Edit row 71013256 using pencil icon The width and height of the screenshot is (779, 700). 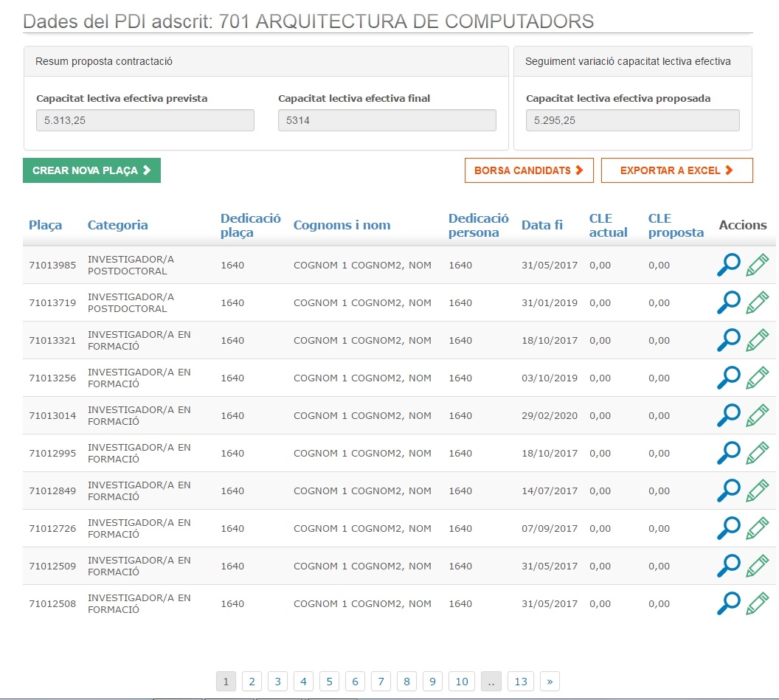[757, 378]
